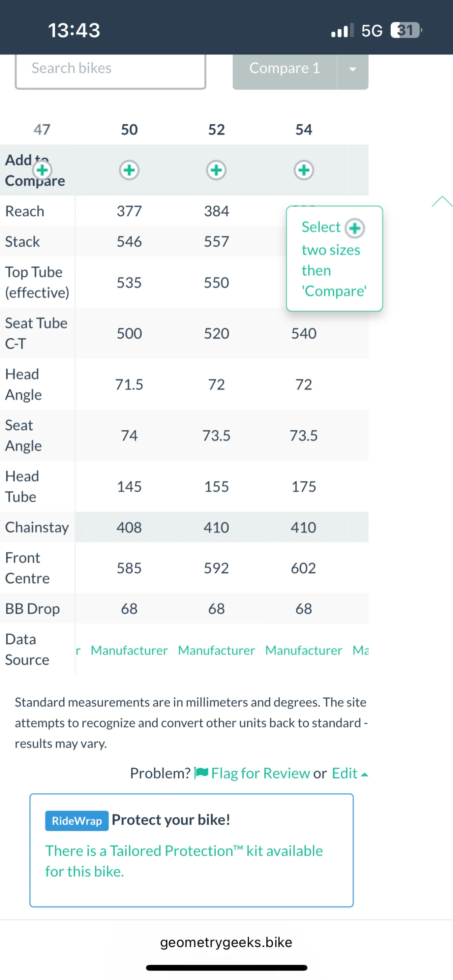The width and height of the screenshot is (453, 980).
Task: Select the size 54 column header
Action: pyautogui.click(x=304, y=130)
